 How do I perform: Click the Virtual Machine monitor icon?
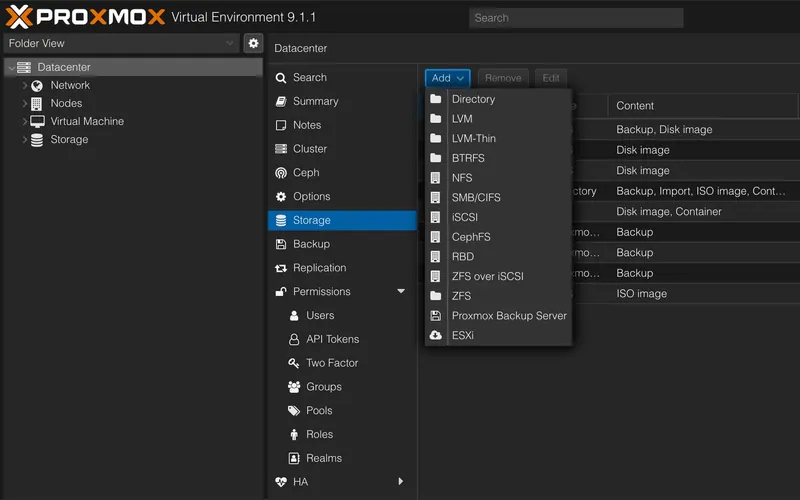(x=37, y=121)
